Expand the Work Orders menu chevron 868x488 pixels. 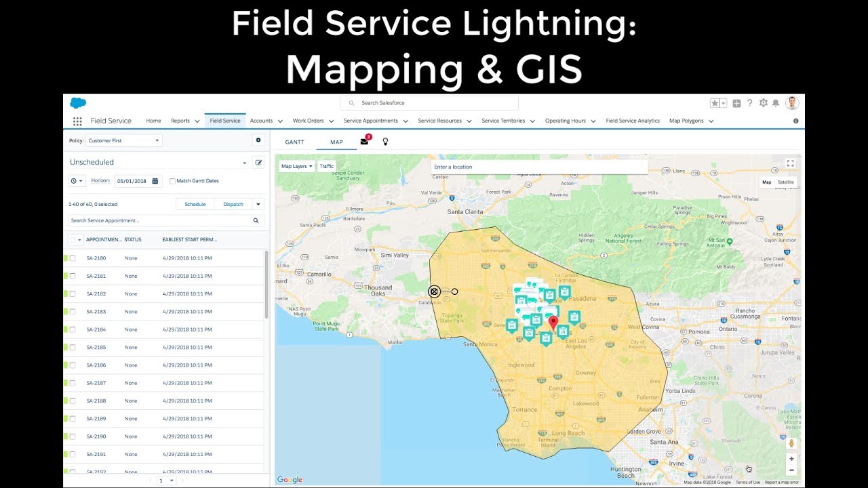point(332,121)
